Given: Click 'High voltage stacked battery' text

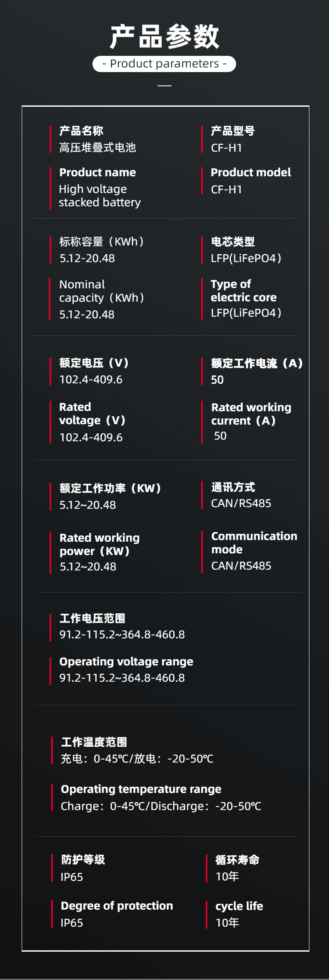Looking at the screenshot, I should tap(100, 196).
